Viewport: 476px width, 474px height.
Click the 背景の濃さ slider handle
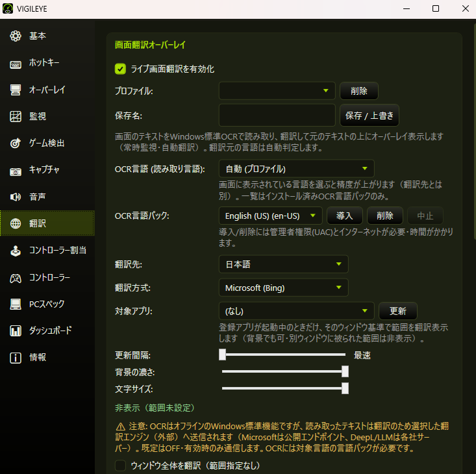pos(345,371)
